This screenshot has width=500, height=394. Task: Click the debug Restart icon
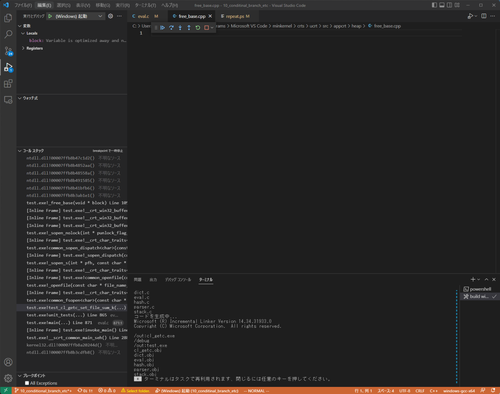(198, 28)
